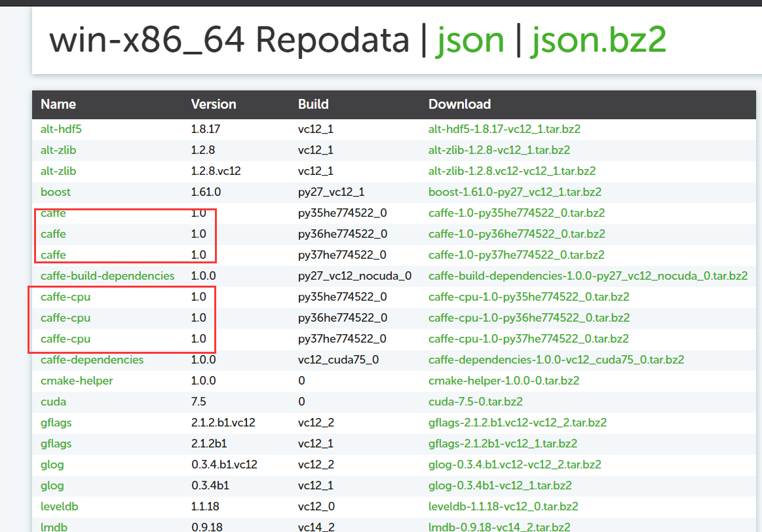Download leveldb-1.1.18-vc12_0.tar.bz2
The image size is (762, 532).
point(503,506)
